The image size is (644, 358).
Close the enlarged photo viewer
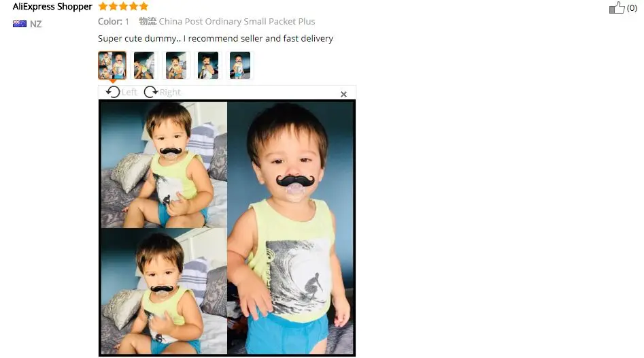coord(344,94)
